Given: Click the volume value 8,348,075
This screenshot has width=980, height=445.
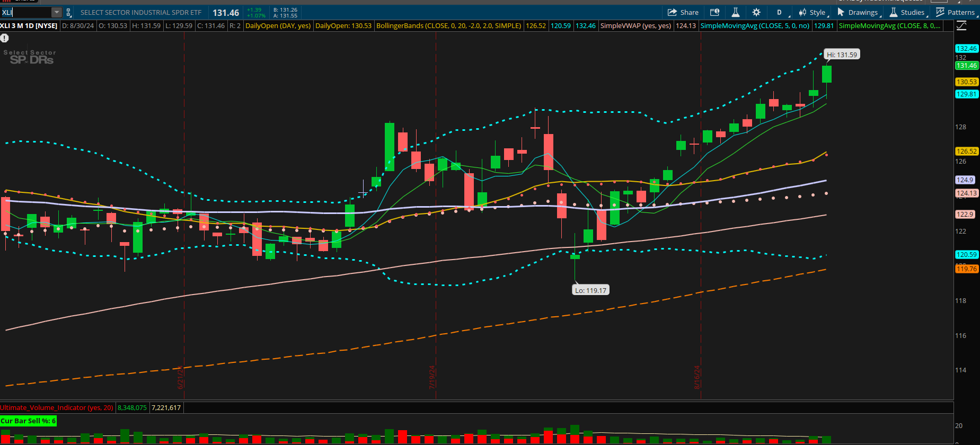Looking at the screenshot, I should 132,407.
